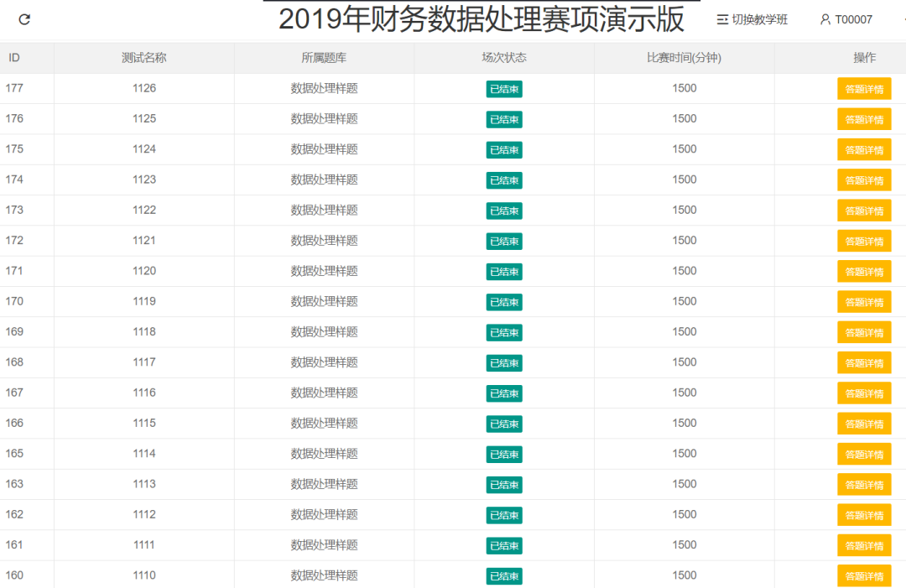Click 数据处理样题 in row 176
This screenshot has width=906, height=588.
pyautogui.click(x=324, y=119)
